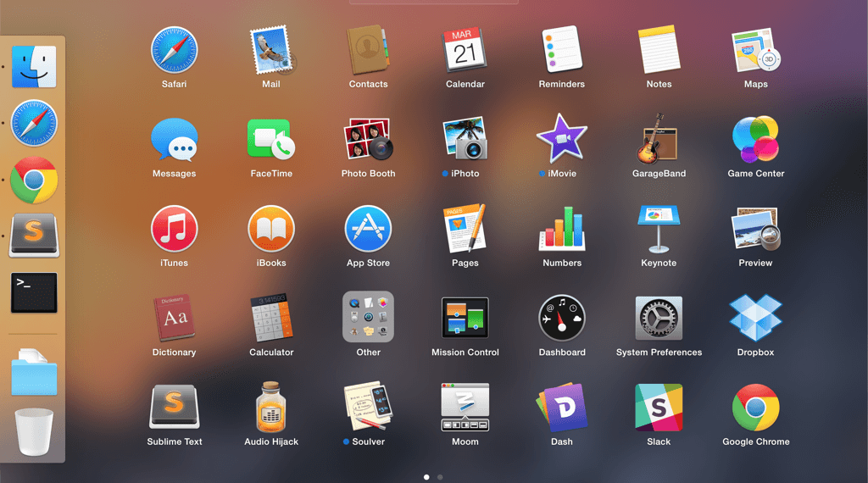The width and height of the screenshot is (868, 483).
Task: Launch iPhoto from Launchpad
Action: (x=465, y=140)
